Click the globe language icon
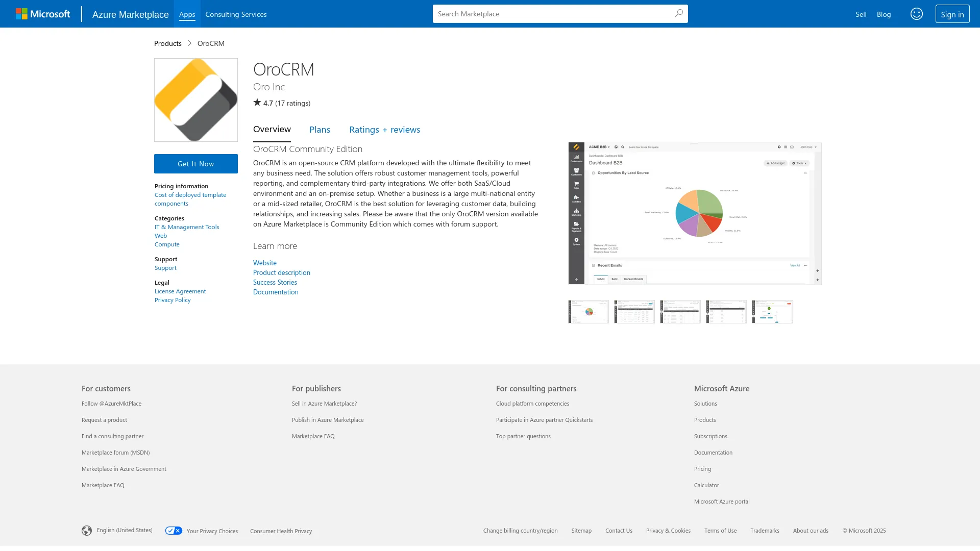This screenshot has width=980, height=551. pos(87,531)
